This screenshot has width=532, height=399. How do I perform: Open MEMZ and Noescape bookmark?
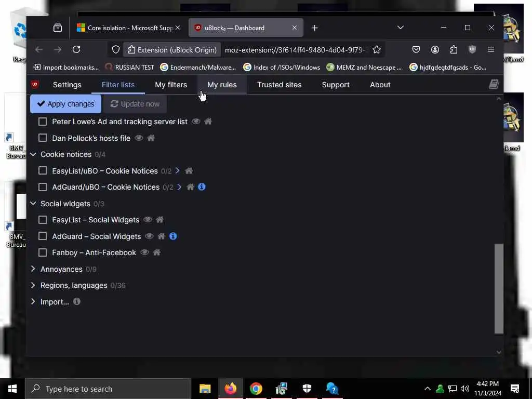pos(364,67)
